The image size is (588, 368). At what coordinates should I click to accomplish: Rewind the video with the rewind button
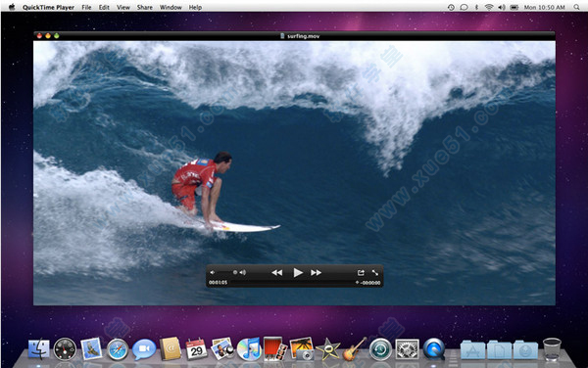276,272
